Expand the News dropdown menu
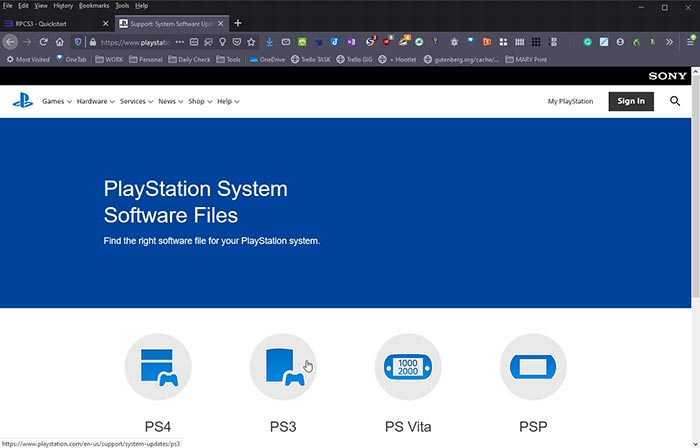 click(x=171, y=101)
